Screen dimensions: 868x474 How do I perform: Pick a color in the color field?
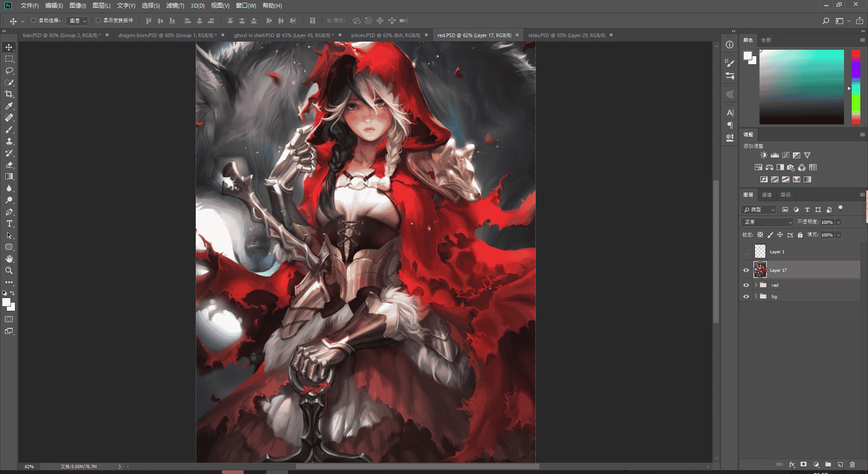point(802,87)
